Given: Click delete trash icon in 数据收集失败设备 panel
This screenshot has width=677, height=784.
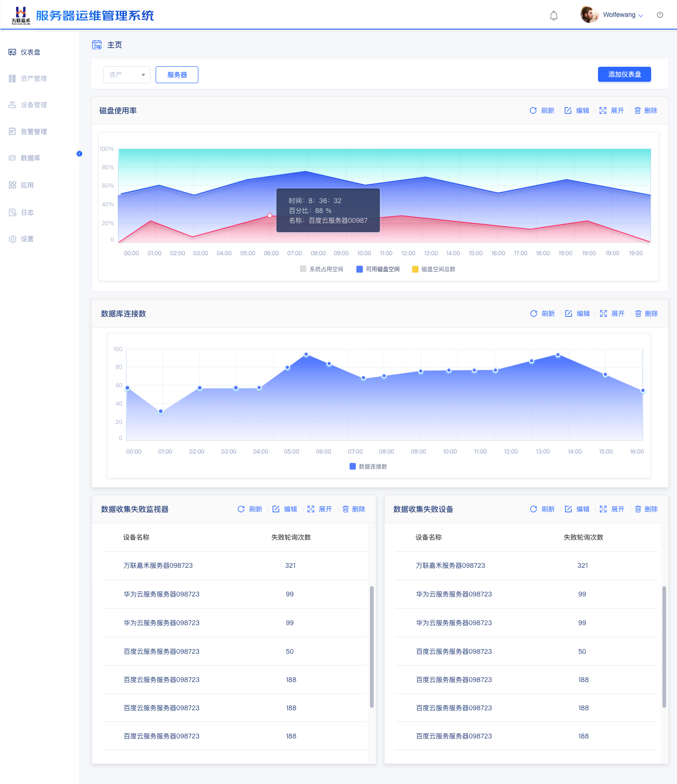Looking at the screenshot, I should (638, 509).
